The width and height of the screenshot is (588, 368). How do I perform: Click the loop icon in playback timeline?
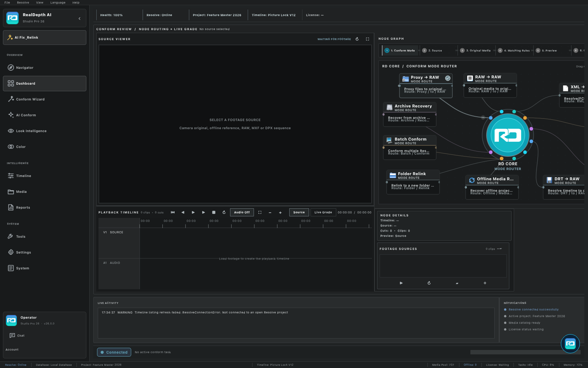pyautogui.click(x=224, y=212)
